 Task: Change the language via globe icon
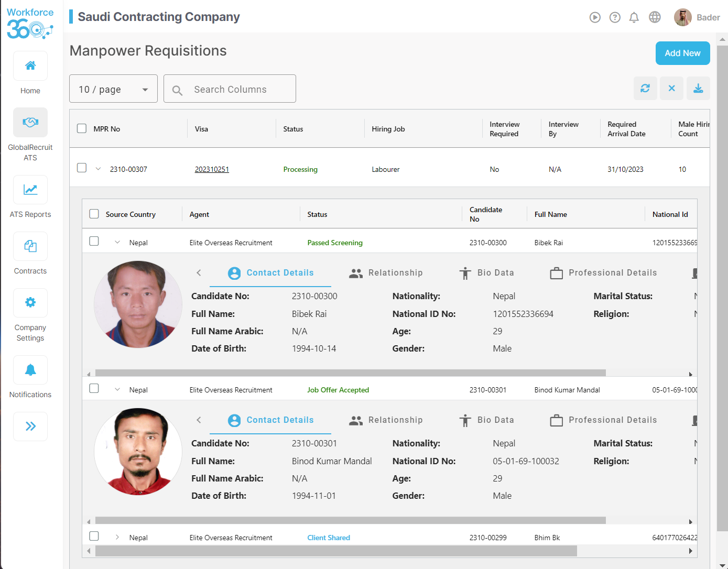pyautogui.click(x=654, y=17)
